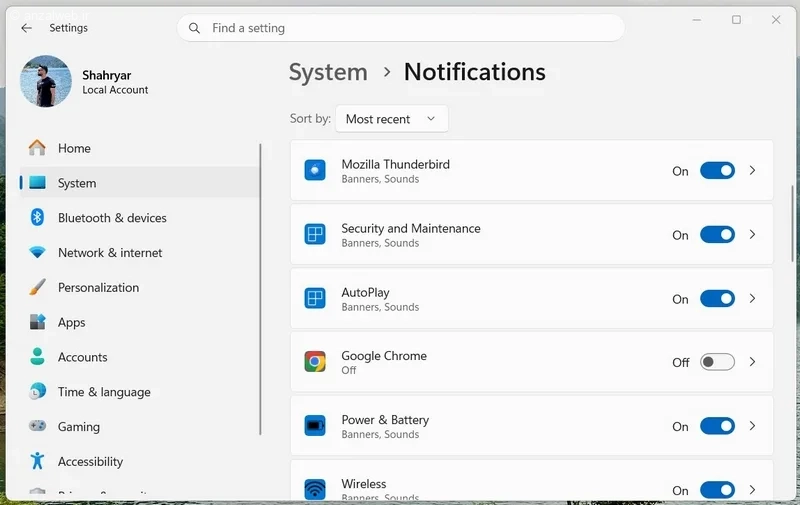Go to Bluetooth & devices settings
The width and height of the screenshot is (800, 505).
coord(139,218)
